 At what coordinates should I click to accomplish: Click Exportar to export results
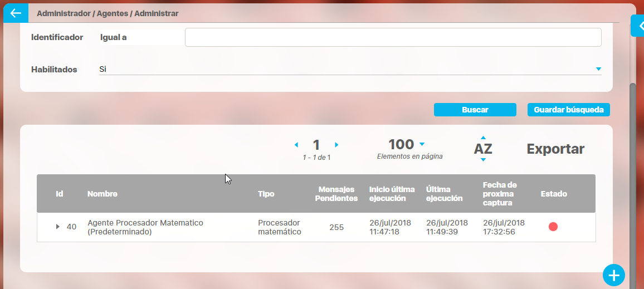[555, 149]
